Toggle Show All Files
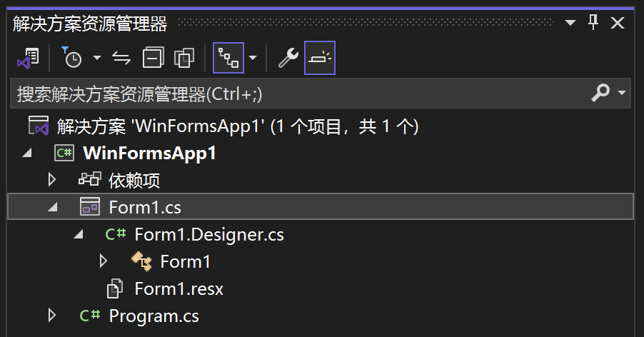The width and height of the screenshot is (644, 337). 184,58
